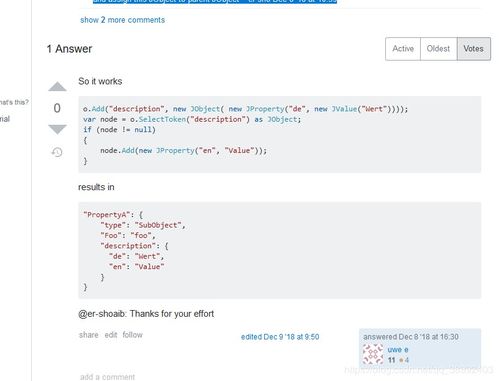Click code line 'node.Add(new JProperty'

click(x=183, y=151)
